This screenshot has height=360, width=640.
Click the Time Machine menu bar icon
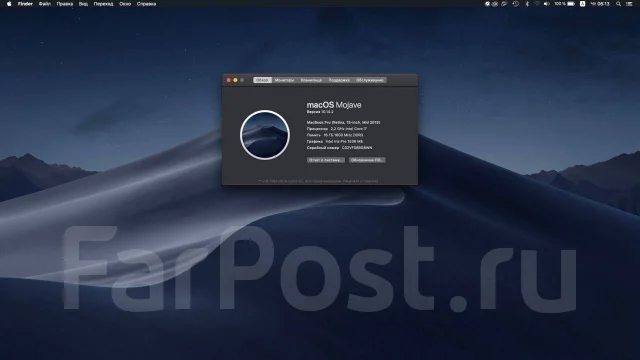[x=516, y=4]
